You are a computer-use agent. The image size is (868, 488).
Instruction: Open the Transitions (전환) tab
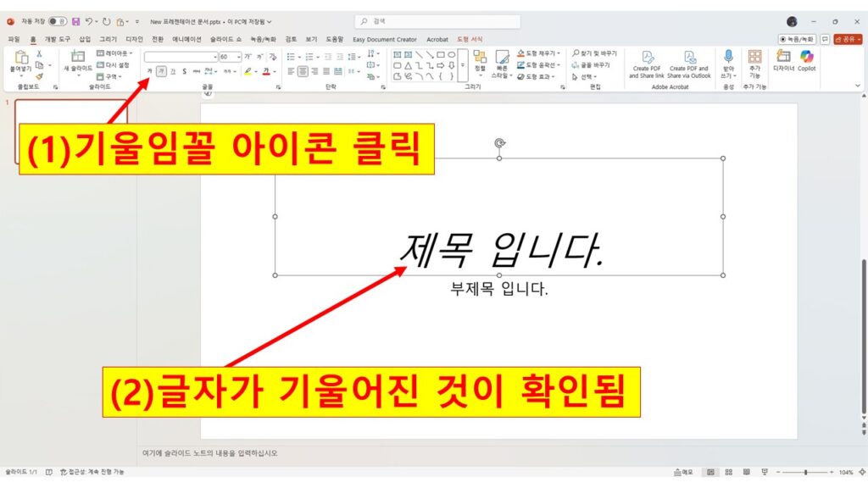[158, 39]
